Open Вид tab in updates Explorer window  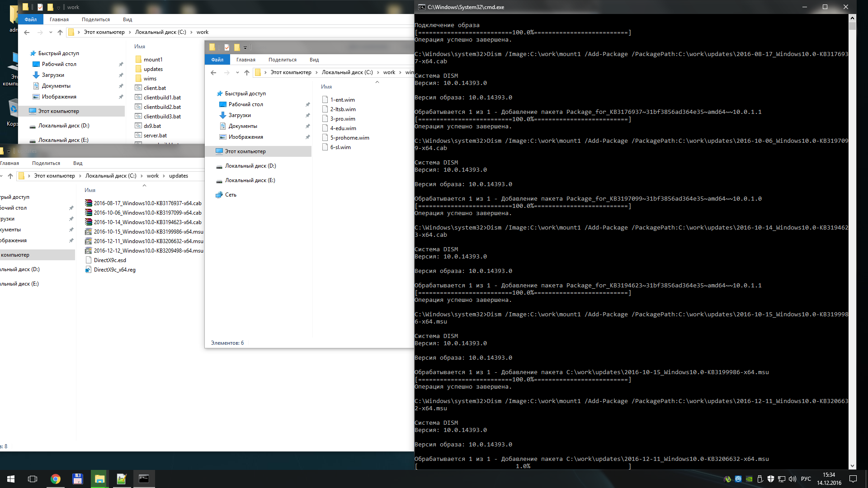(x=78, y=163)
